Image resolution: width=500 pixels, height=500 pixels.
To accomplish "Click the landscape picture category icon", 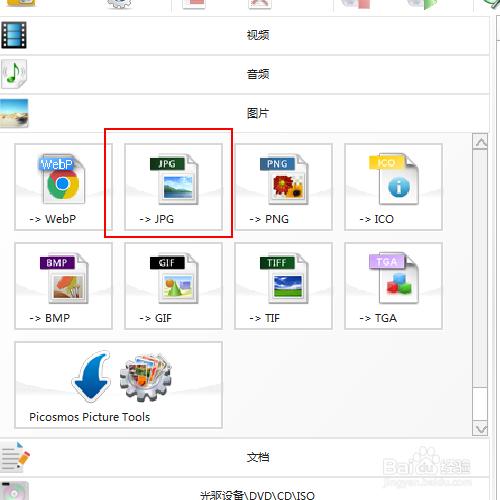I will (x=14, y=113).
